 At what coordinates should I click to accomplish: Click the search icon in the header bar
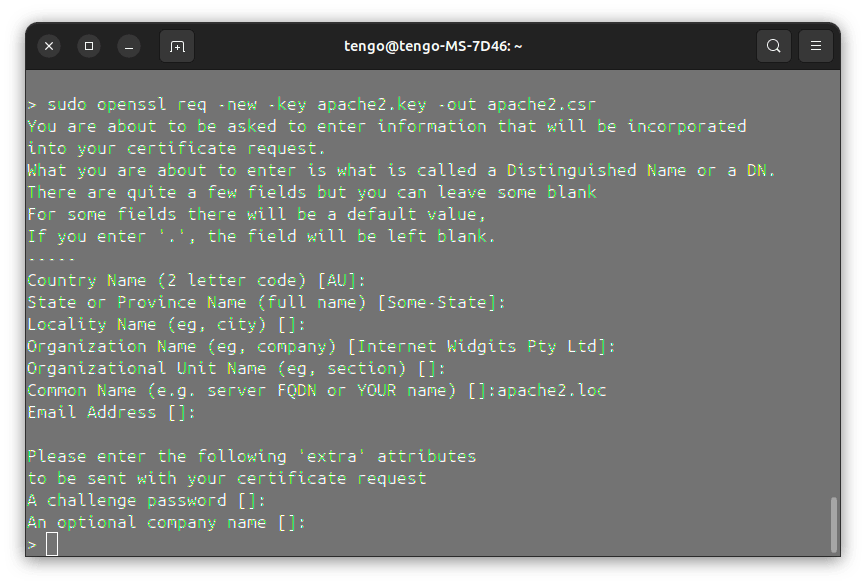click(x=773, y=46)
